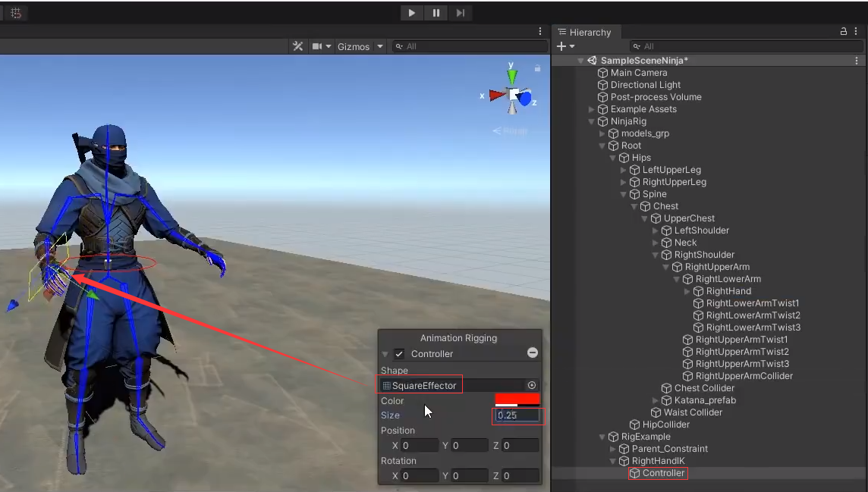The height and width of the screenshot is (492, 868).
Task: Expand the LeftUpperLeg object
Action: (624, 171)
